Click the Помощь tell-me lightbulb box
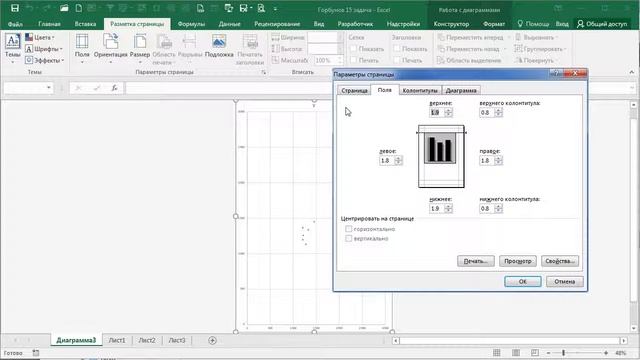 (533, 24)
